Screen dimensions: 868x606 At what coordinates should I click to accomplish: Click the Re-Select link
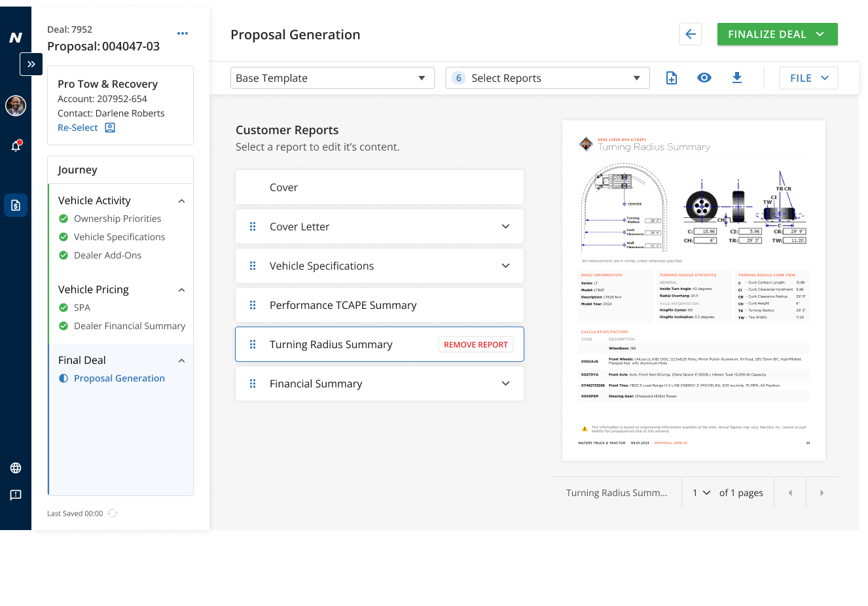pyautogui.click(x=77, y=128)
